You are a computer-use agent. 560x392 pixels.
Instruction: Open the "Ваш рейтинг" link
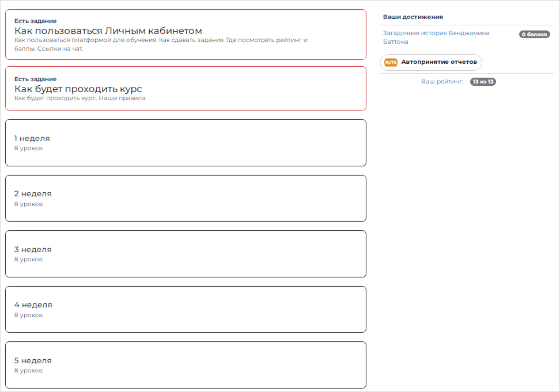(x=442, y=82)
